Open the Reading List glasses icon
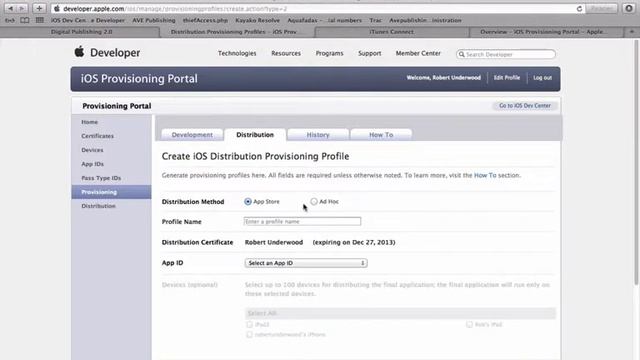This screenshot has width=640, height=360. 10,20
